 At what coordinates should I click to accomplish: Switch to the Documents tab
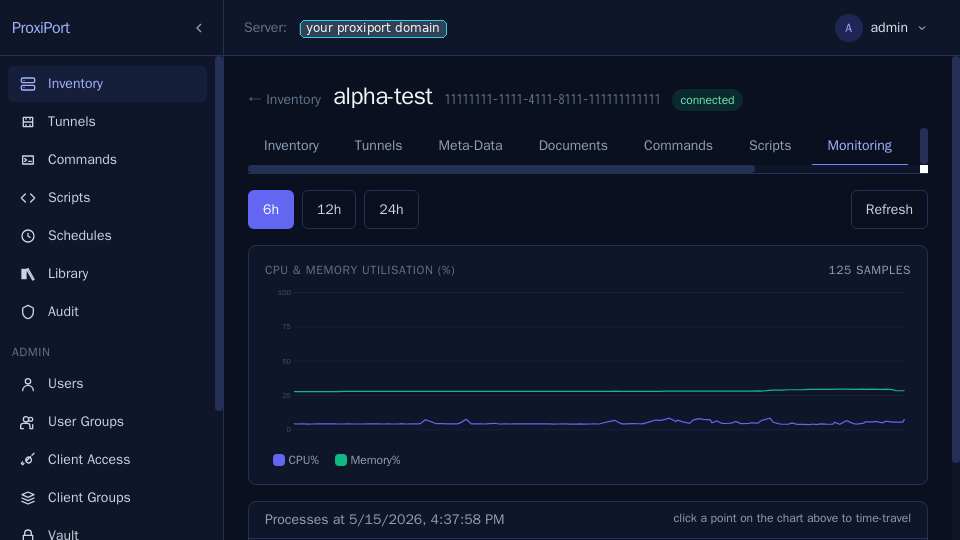pos(573,146)
